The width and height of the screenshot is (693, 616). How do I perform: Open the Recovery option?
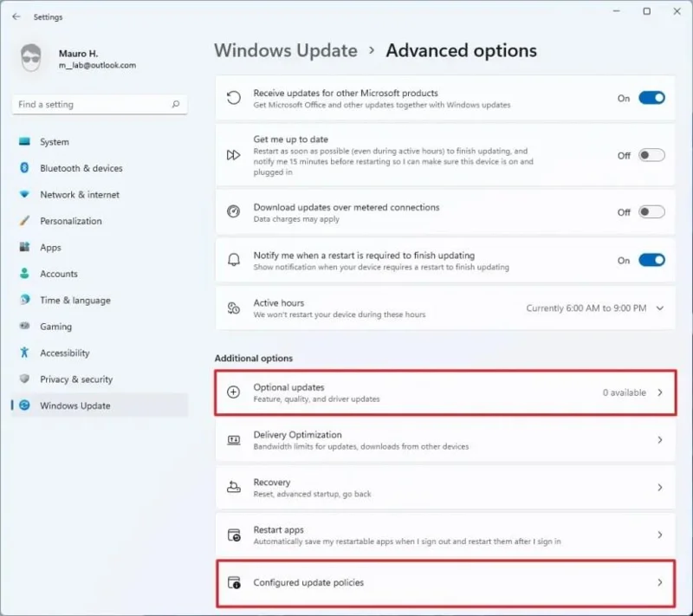tap(445, 488)
